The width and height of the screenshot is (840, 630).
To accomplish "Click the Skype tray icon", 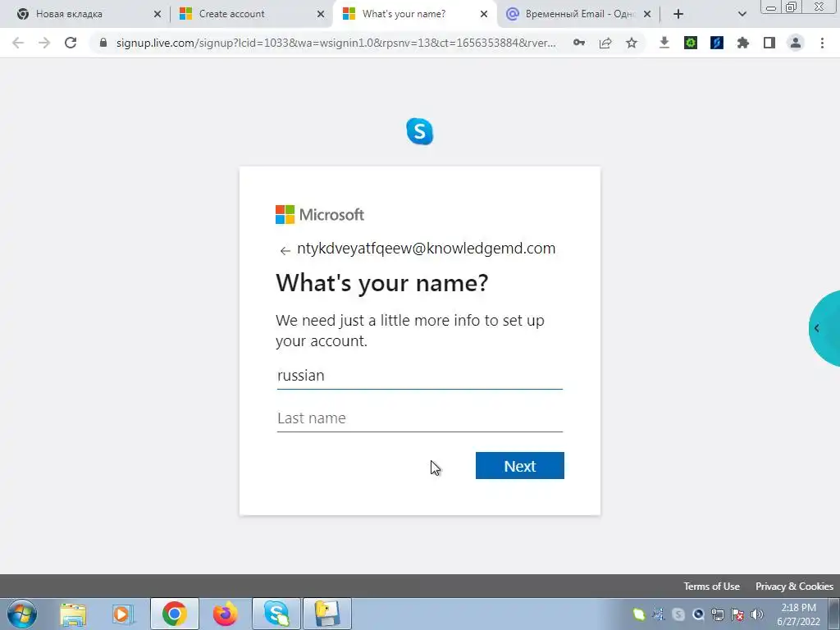I will pos(678,614).
